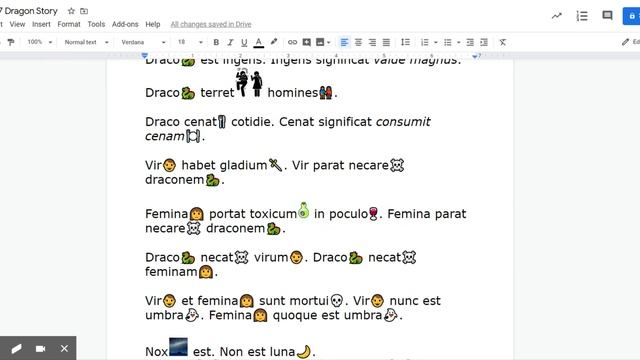Click the word 'gladium'
640x360 pixels.
click(x=243, y=165)
